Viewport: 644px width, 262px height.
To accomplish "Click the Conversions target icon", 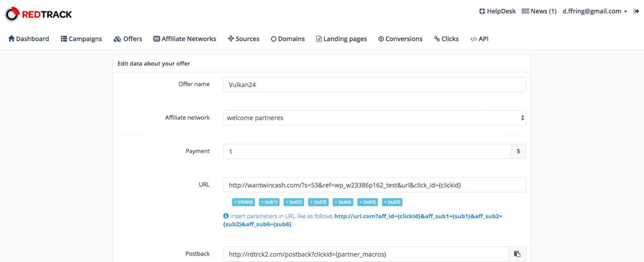I will (x=381, y=39).
